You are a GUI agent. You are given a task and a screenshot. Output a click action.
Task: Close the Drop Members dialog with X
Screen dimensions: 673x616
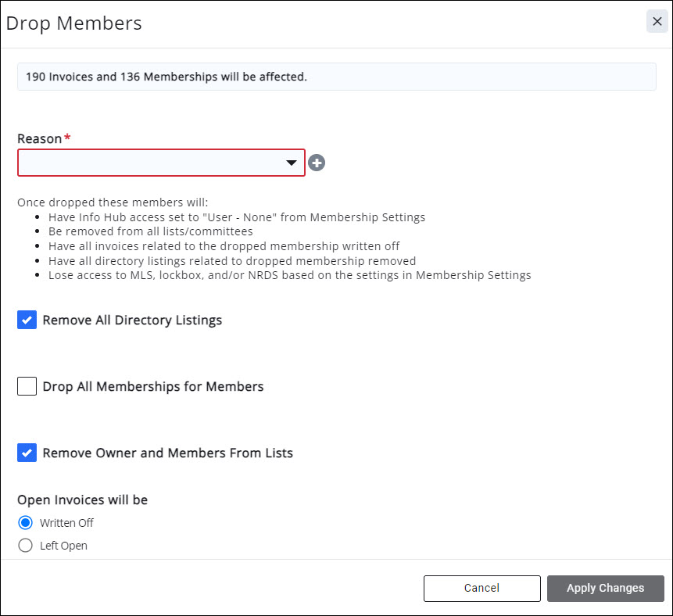657,22
